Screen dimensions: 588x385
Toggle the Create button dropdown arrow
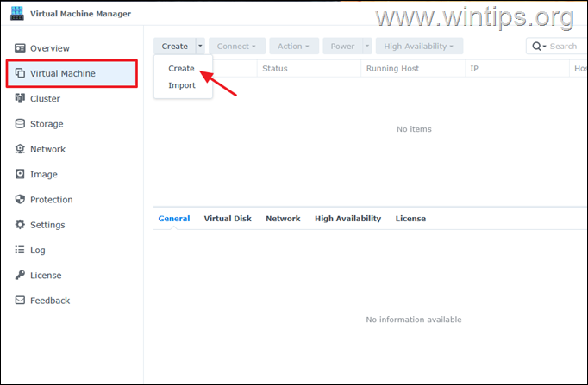pyautogui.click(x=200, y=46)
